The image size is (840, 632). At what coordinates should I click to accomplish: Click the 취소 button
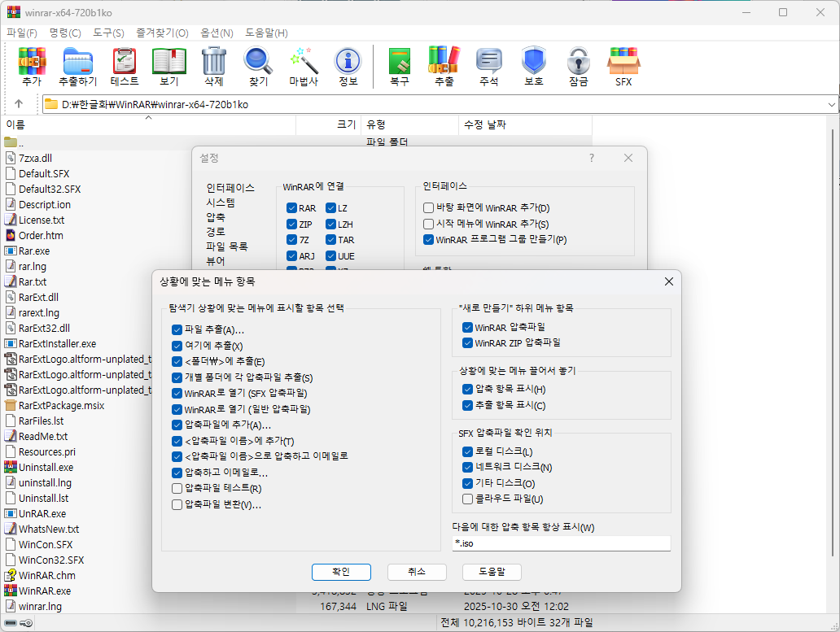click(417, 572)
